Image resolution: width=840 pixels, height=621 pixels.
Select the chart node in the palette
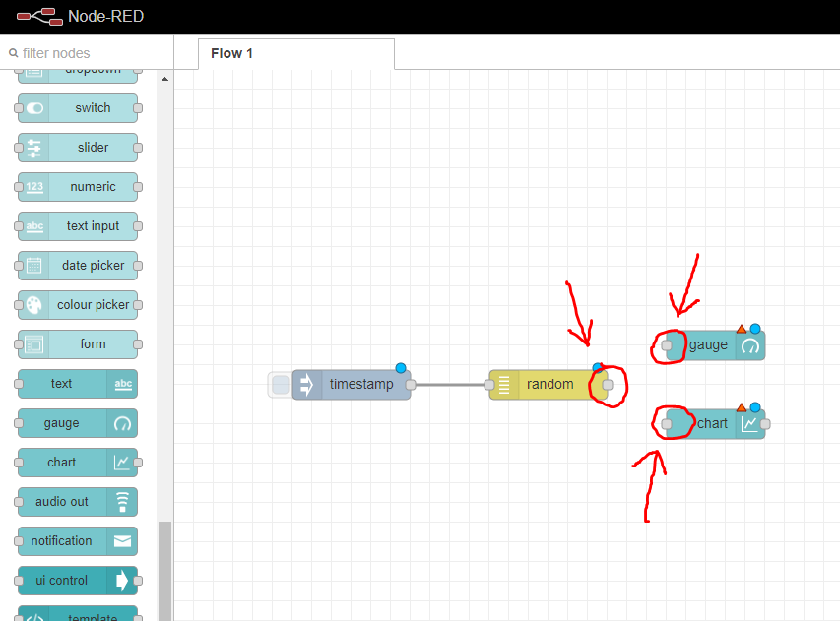(77, 463)
